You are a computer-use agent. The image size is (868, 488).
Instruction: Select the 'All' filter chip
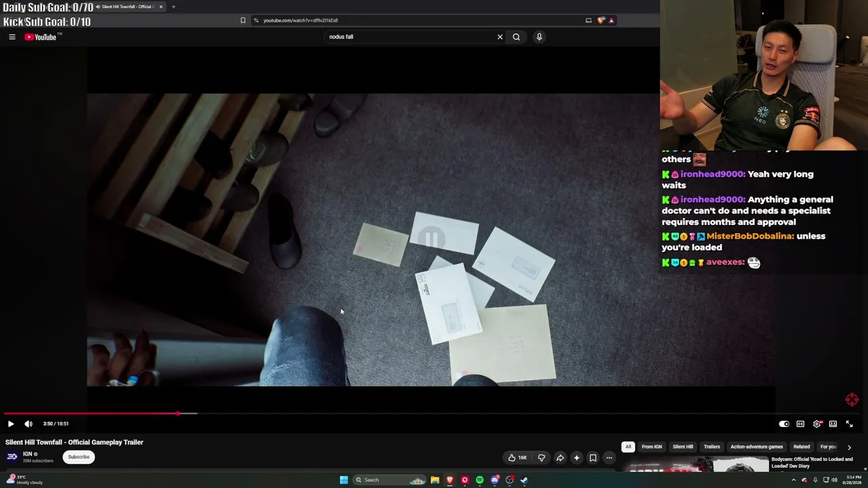pyautogui.click(x=628, y=447)
